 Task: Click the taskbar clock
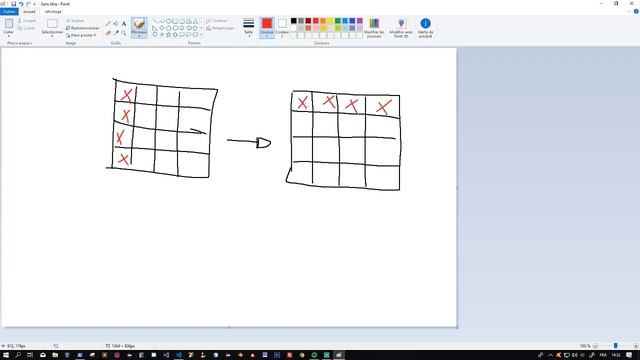pos(616,355)
